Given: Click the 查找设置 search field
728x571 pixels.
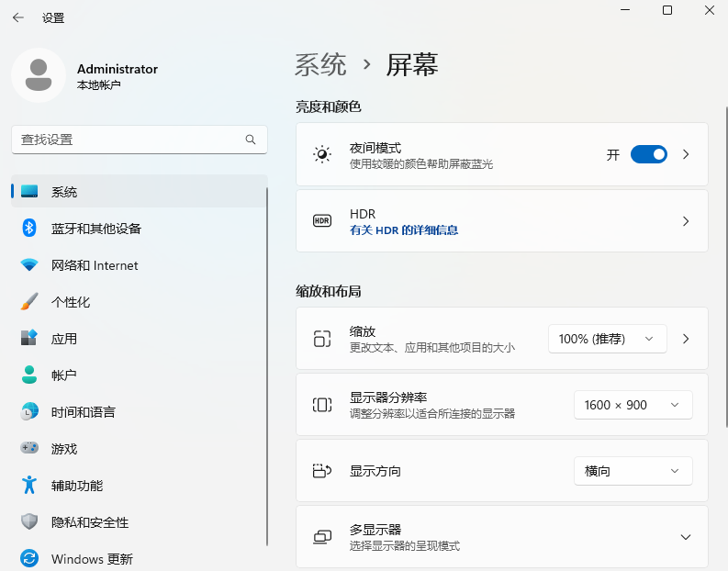Looking at the screenshot, I should (129, 140).
